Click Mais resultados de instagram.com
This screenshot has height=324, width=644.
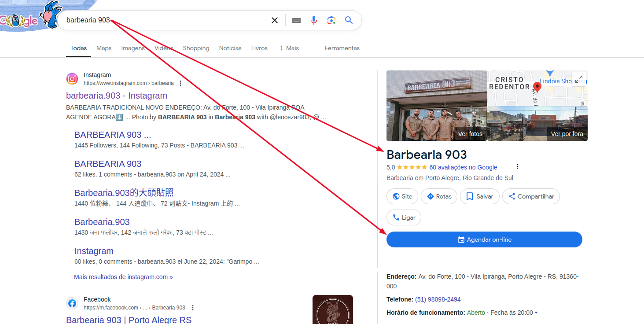click(123, 277)
